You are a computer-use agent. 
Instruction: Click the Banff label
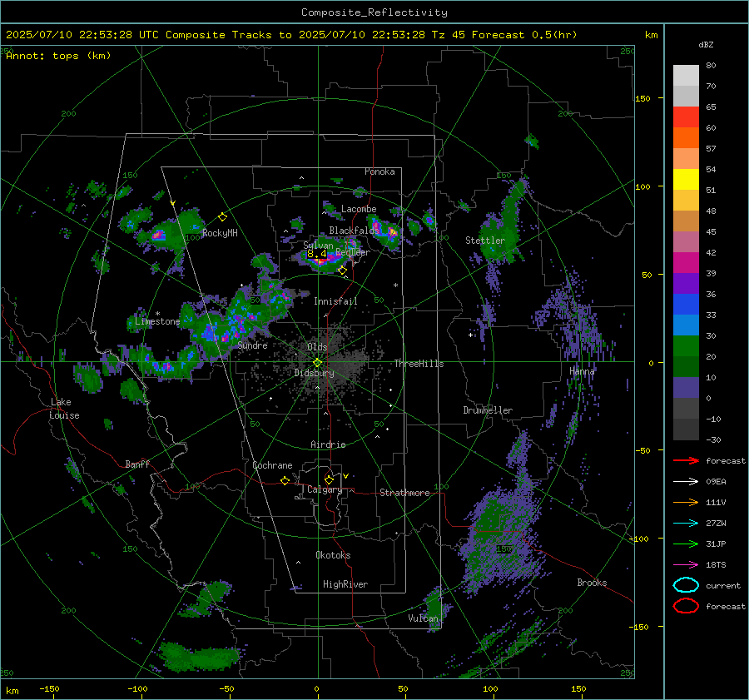point(137,464)
